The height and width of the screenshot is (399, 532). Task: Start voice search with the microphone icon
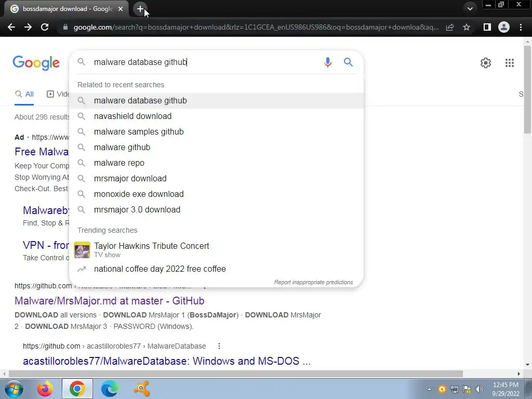coord(327,62)
